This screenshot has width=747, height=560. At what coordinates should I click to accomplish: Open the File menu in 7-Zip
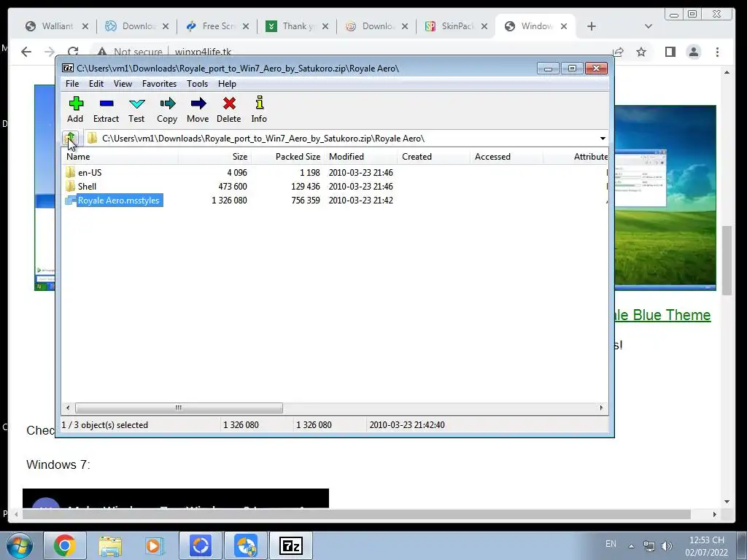click(72, 84)
